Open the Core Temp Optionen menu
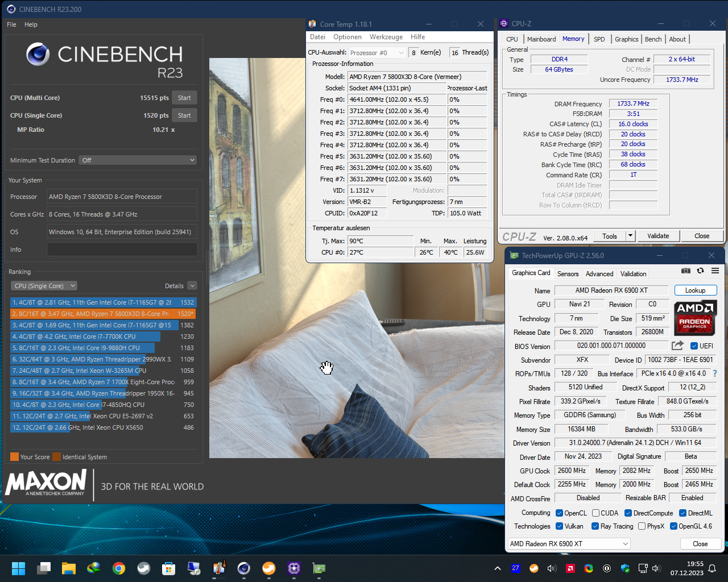728x582 pixels. tap(348, 37)
